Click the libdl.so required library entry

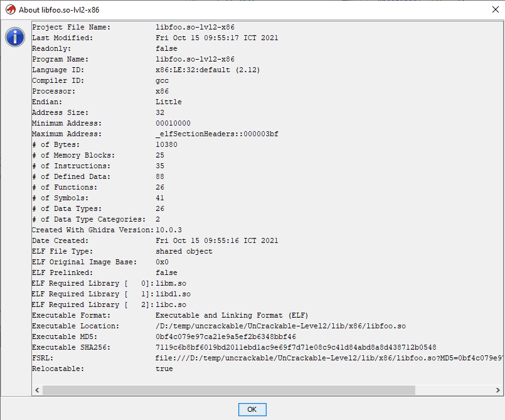pyautogui.click(x=173, y=294)
